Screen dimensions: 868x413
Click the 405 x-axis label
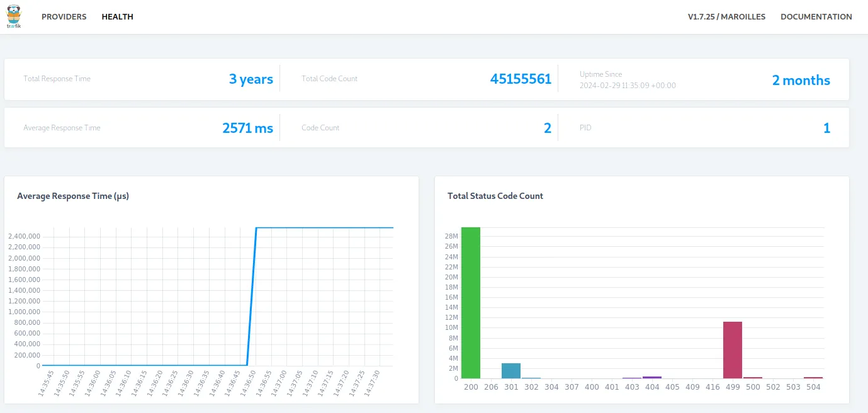coord(672,387)
